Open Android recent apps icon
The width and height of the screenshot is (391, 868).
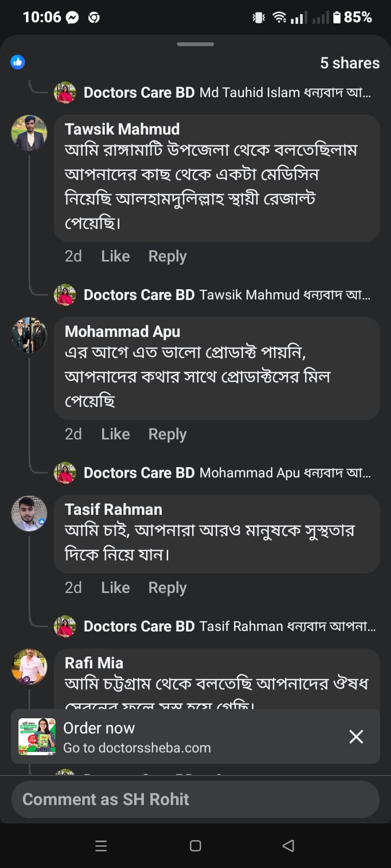point(101,846)
